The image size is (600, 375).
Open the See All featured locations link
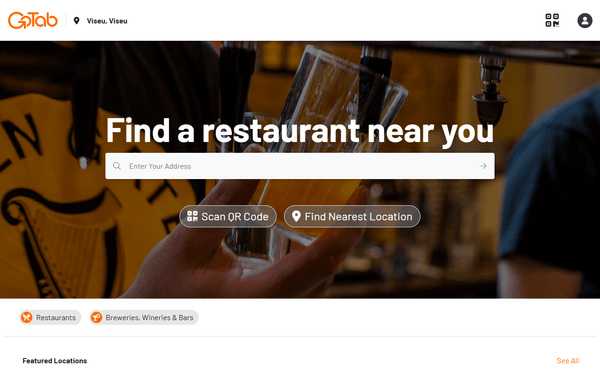pyautogui.click(x=568, y=361)
